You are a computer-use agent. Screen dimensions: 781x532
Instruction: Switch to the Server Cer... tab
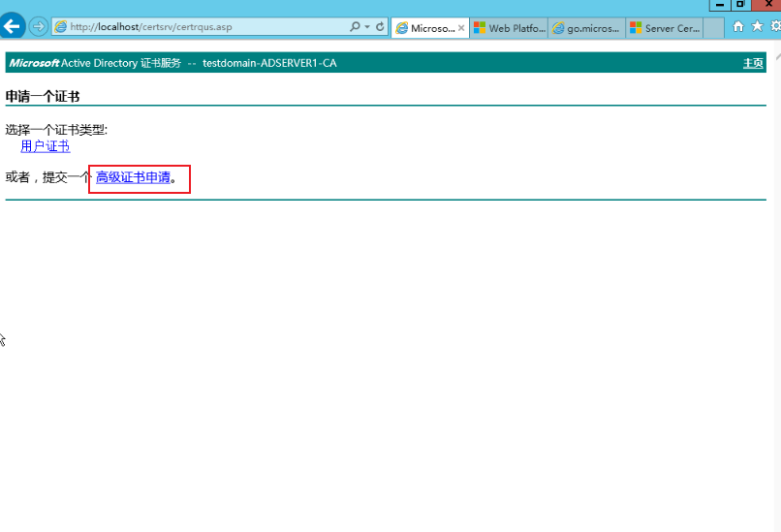click(x=665, y=28)
